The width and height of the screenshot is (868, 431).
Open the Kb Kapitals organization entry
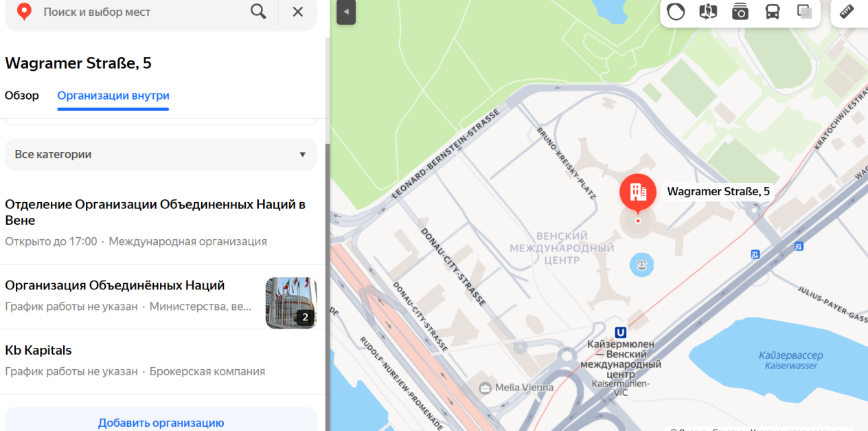38,350
